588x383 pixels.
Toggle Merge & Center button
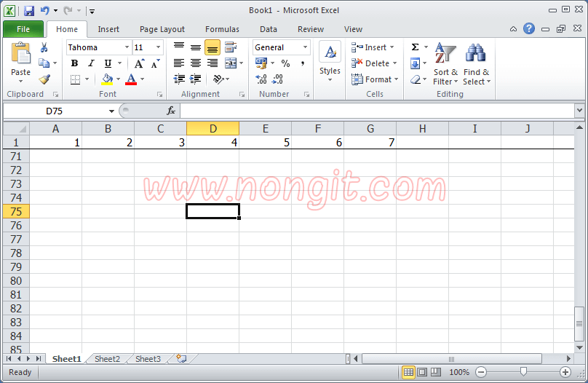[x=231, y=63]
